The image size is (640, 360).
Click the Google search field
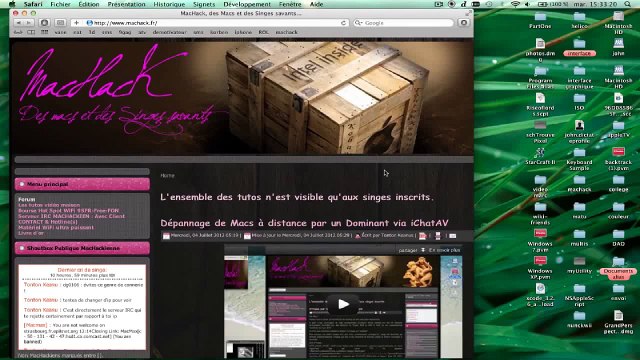(x=403, y=23)
